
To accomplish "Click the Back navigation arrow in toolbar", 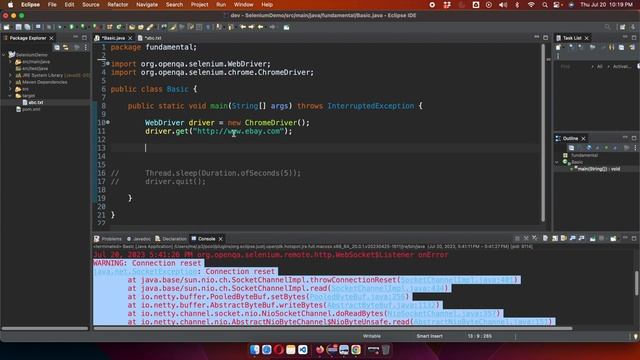I will 260,27.
